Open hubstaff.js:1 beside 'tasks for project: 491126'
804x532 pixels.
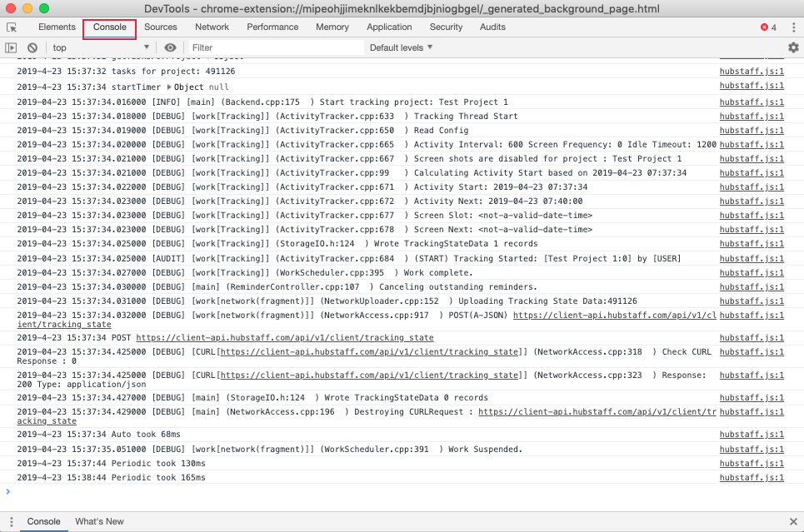pyautogui.click(x=752, y=72)
